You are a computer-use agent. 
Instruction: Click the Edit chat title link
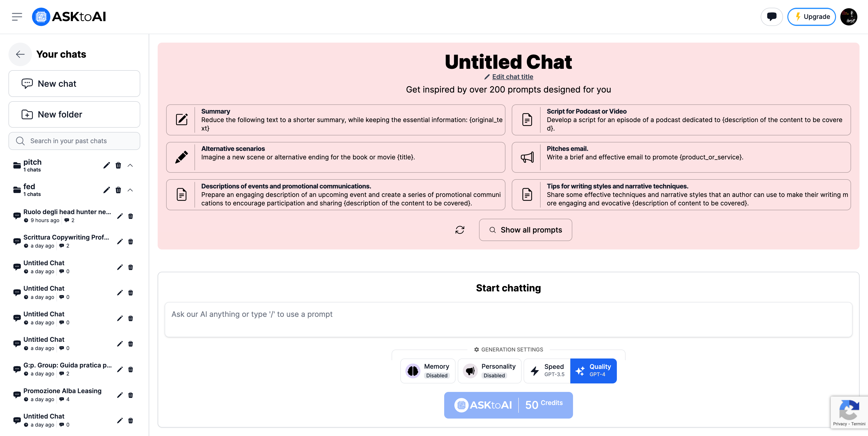tap(512, 77)
